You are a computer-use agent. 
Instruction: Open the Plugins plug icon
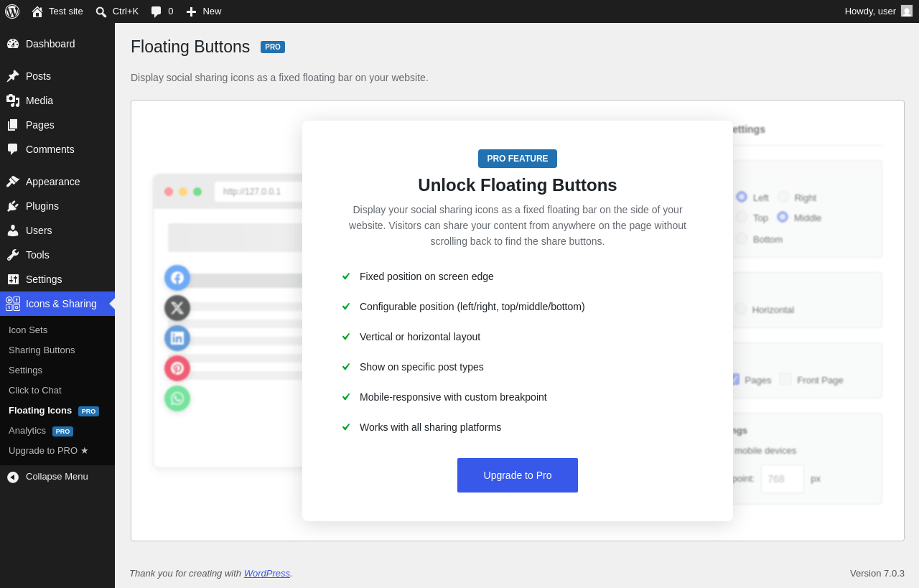(x=13, y=206)
